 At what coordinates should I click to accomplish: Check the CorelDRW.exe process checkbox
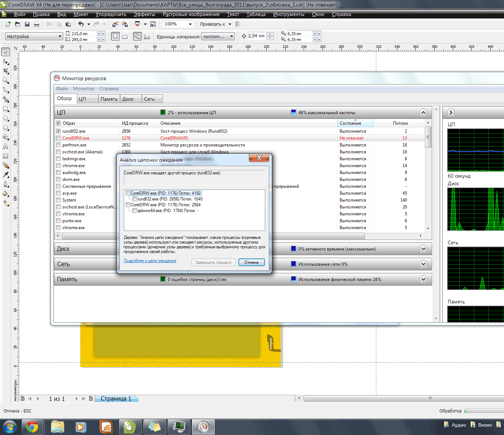(58, 138)
